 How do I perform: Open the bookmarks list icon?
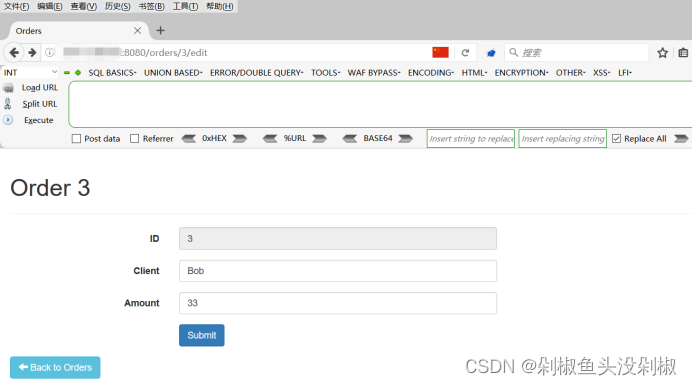(x=683, y=53)
